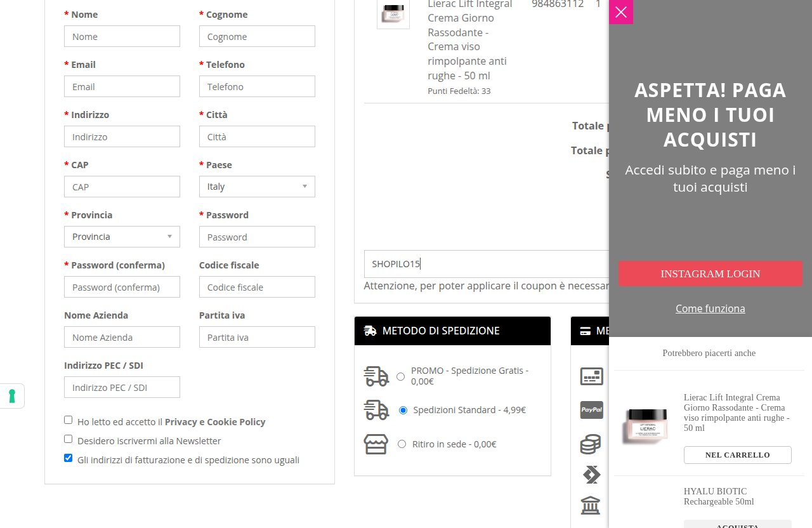Open the Provincia dropdown

click(x=122, y=237)
